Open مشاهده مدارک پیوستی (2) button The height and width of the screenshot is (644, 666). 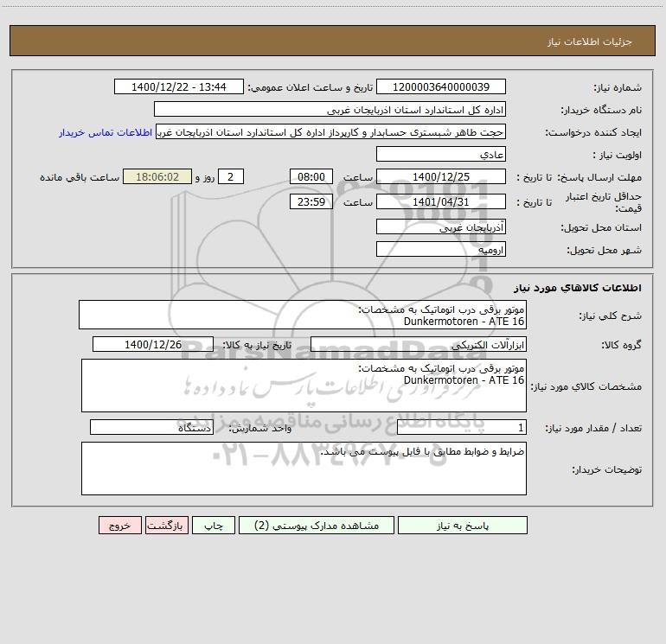pyautogui.click(x=316, y=525)
